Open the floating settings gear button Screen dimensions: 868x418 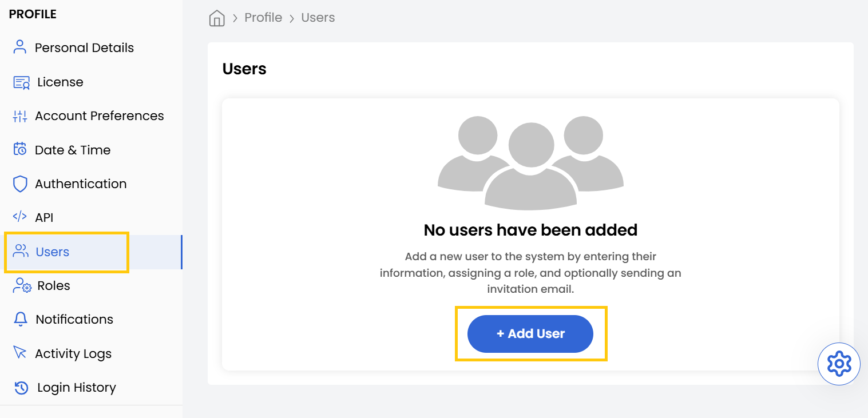coord(839,364)
